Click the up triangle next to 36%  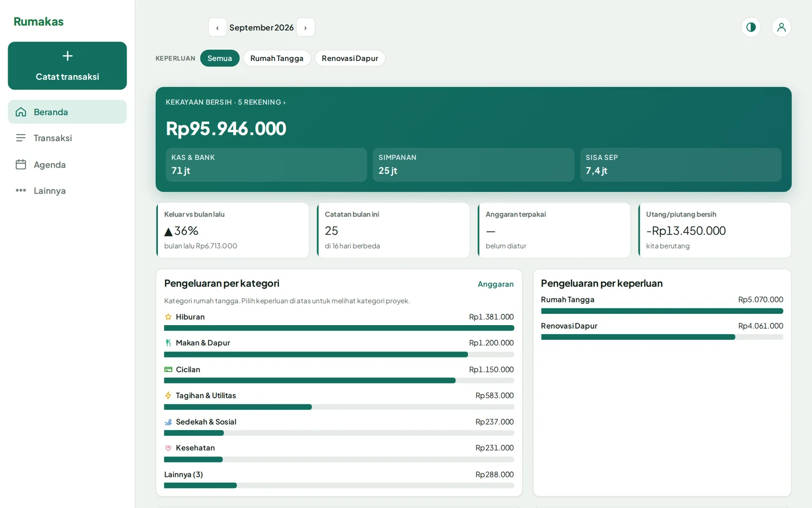pyautogui.click(x=168, y=232)
